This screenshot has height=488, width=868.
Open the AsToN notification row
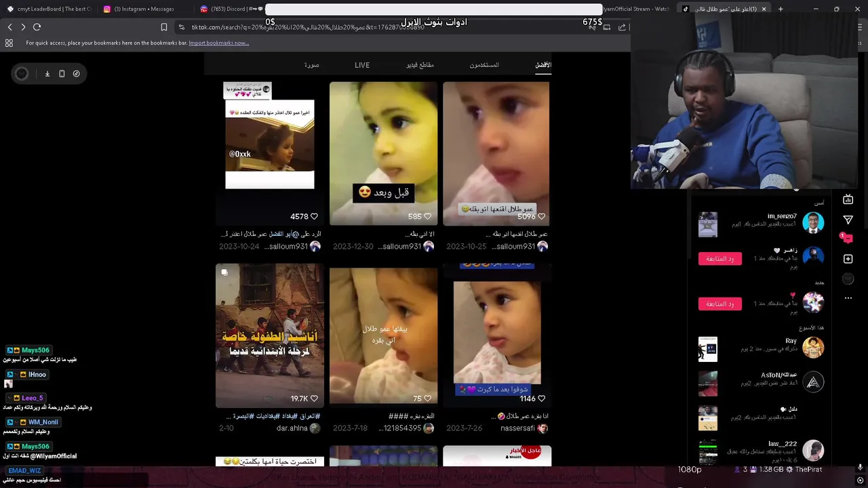(x=761, y=382)
